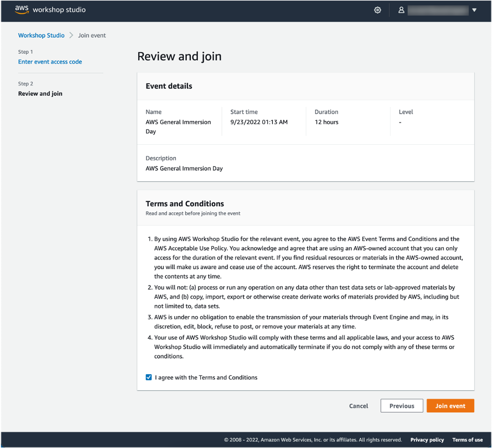Screen dimensions: 492x448
Task: Click the Join event breadcrumb text
Action: [92, 35]
